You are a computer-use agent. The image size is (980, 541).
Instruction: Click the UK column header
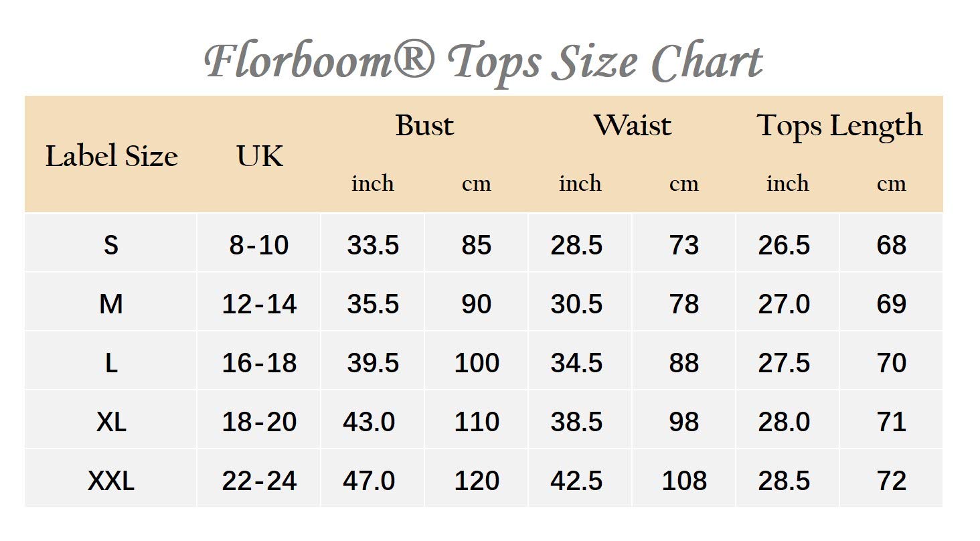[x=260, y=156]
